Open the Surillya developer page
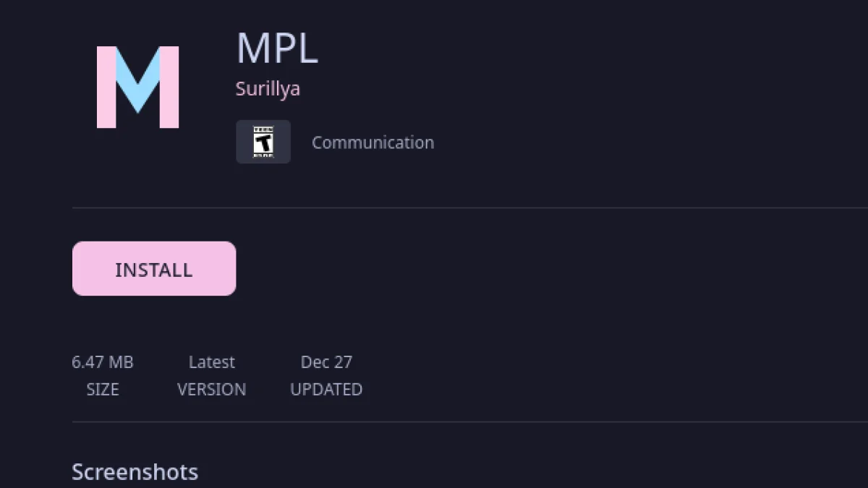868x488 pixels. click(268, 88)
